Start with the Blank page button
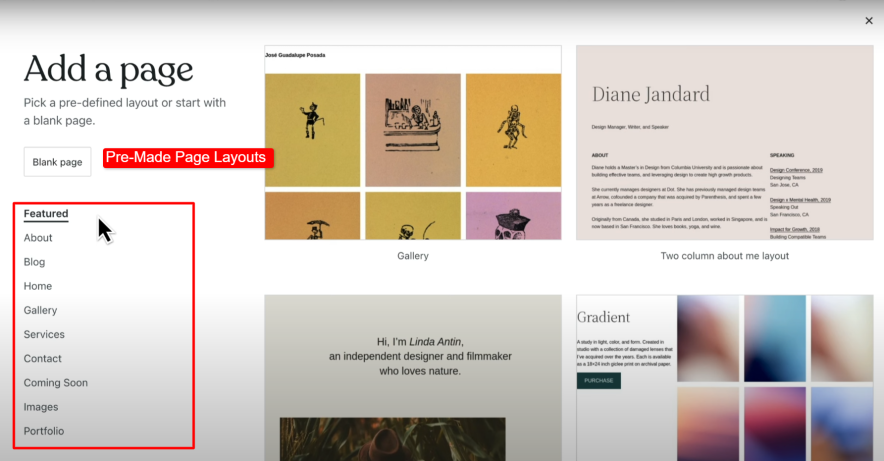 point(58,162)
